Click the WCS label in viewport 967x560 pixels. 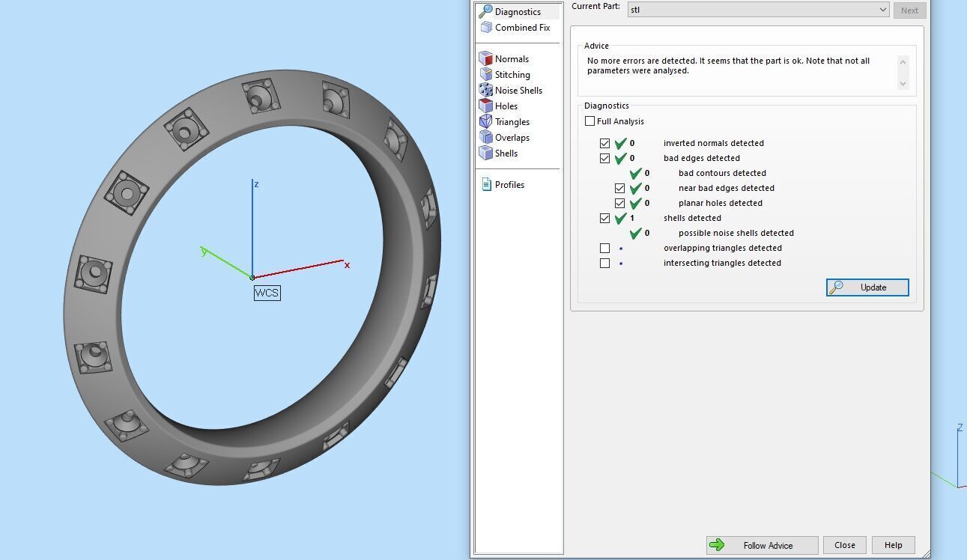coord(267,293)
